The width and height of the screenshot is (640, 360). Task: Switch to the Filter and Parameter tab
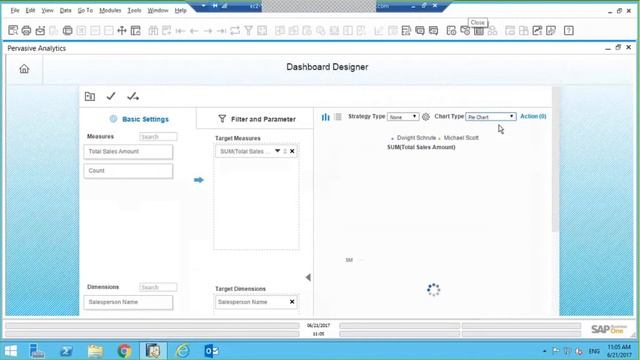[x=257, y=119]
